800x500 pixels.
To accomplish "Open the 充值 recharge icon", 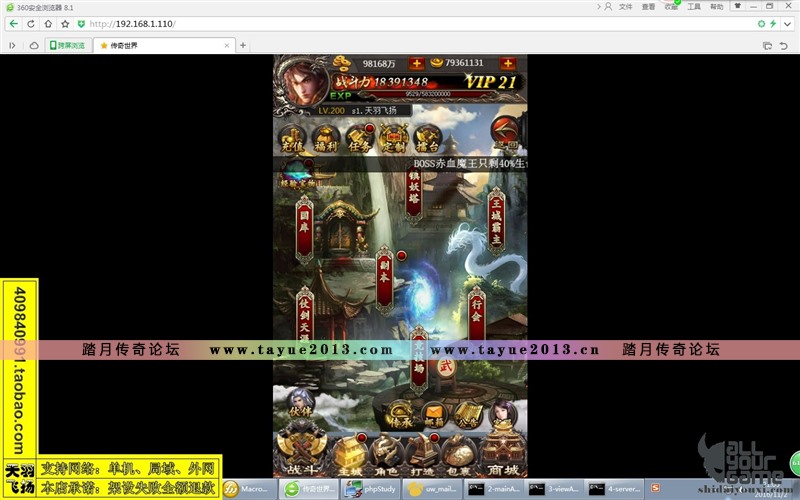I will pyautogui.click(x=293, y=140).
